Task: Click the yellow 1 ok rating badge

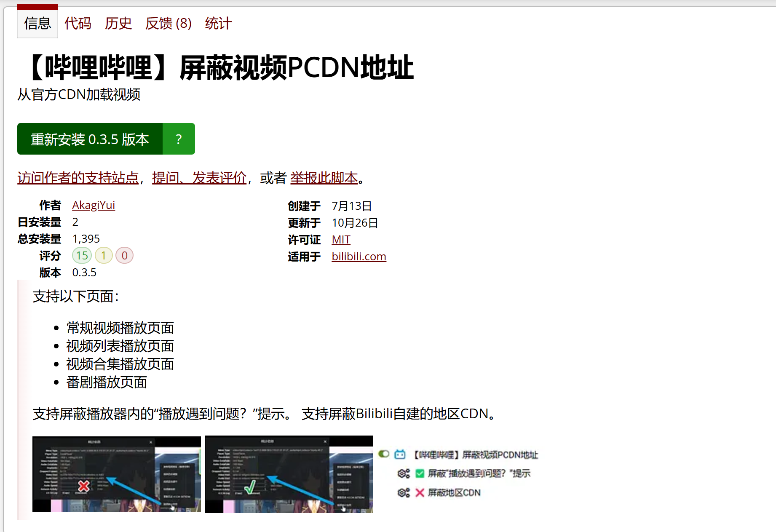Action: click(104, 255)
